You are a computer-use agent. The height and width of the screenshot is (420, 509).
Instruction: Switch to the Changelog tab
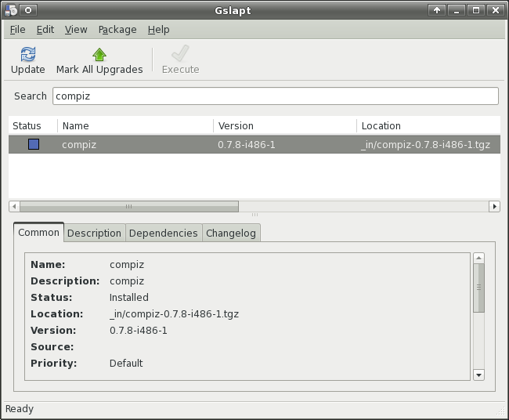tap(231, 234)
